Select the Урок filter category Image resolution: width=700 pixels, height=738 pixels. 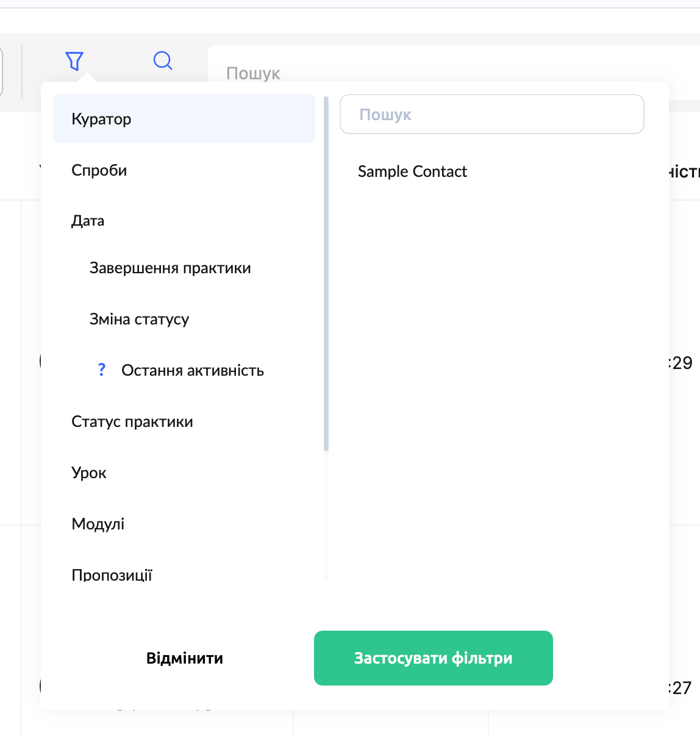point(89,473)
